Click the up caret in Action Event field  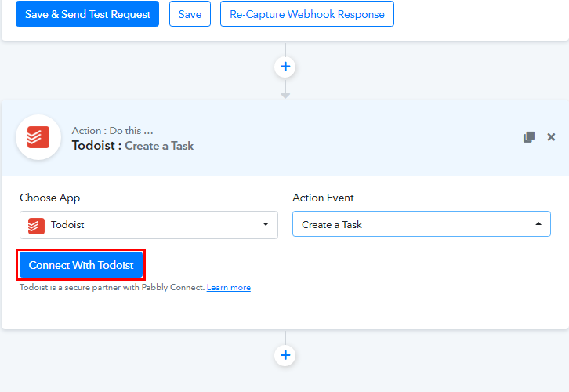click(538, 224)
